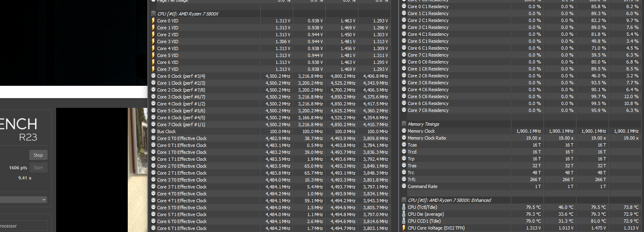
Task: Click the 266 T current value for Trfc
Action: coord(535,179)
